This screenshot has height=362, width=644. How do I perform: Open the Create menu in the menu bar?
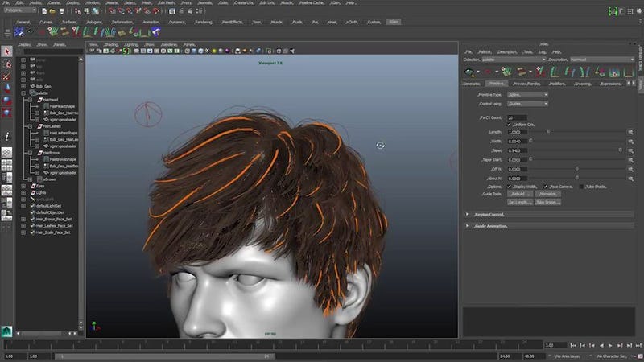(x=54, y=3)
